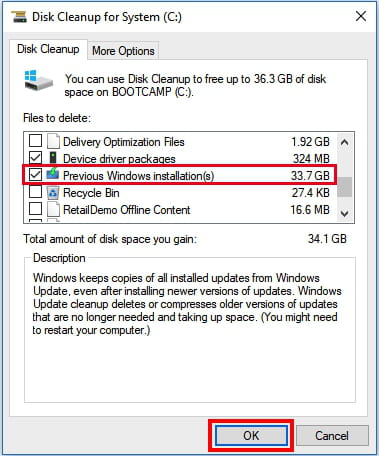Check the RetailDemo Offline Content checkbox
379x456 pixels.
pyautogui.click(x=35, y=209)
